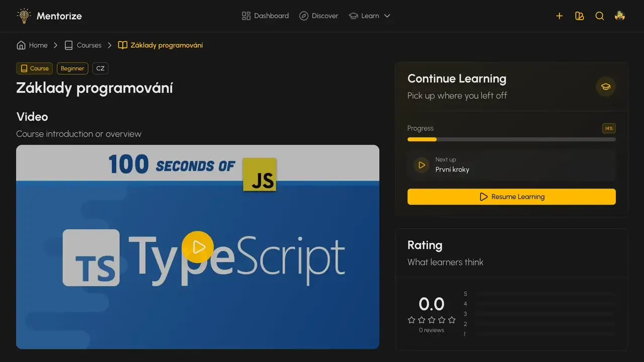Click the fifth rating star
The width and height of the screenshot is (644, 362).
click(x=452, y=320)
